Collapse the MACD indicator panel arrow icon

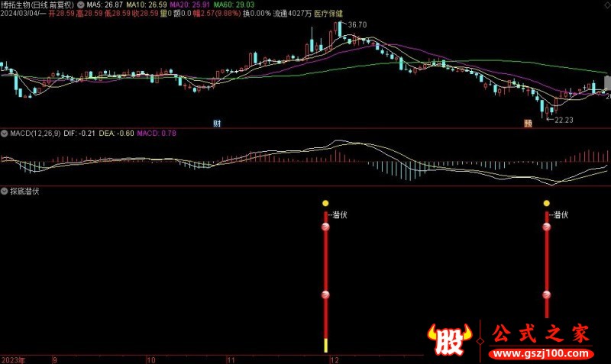tap(5, 133)
